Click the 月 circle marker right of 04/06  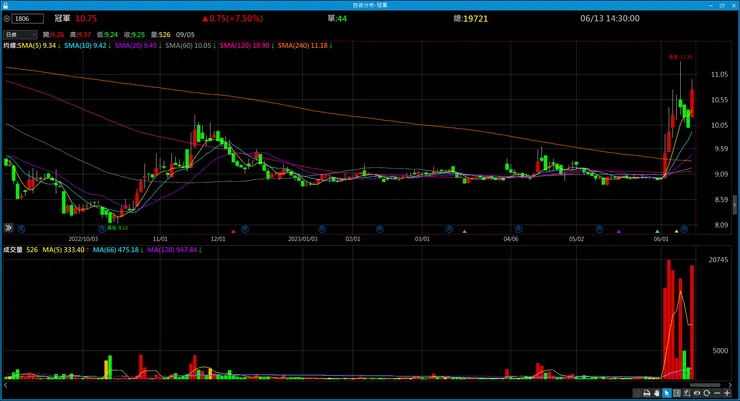518,229
